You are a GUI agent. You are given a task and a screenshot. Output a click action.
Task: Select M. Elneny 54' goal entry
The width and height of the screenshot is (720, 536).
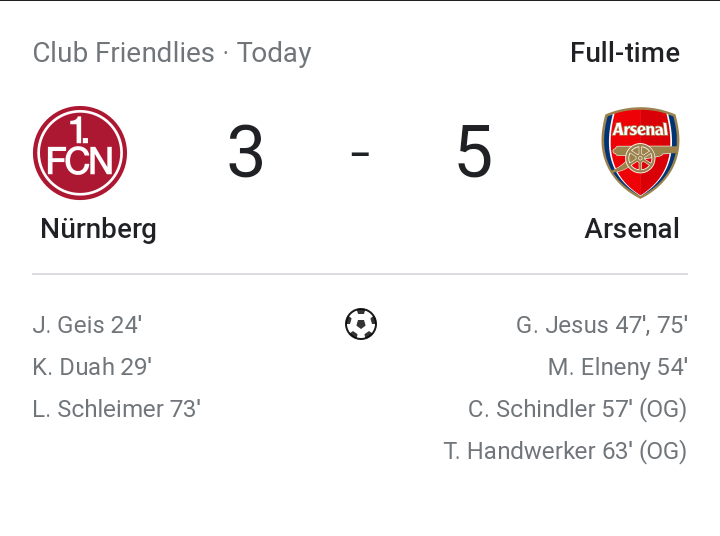click(x=617, y=367)
